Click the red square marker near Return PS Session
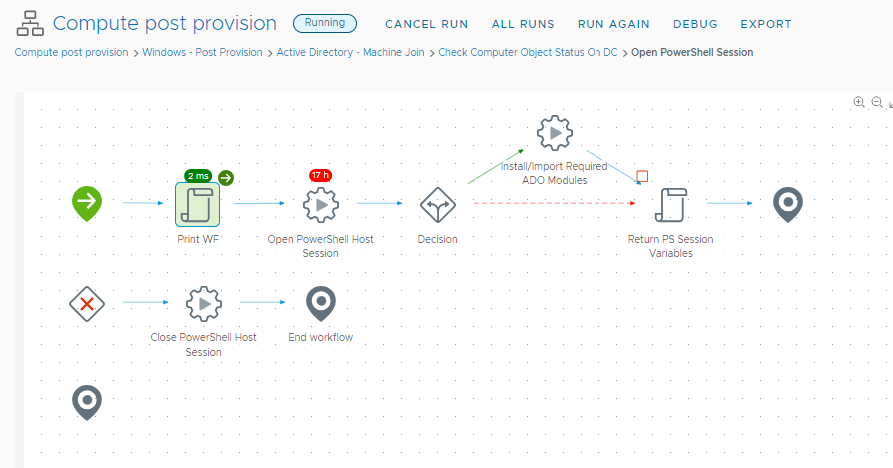 pos(642,176)
